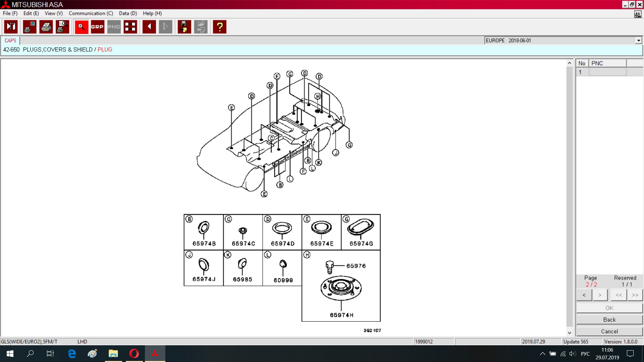Click the Cancel button
This screenshot has width=644, height=362.
click(x=609, y=331)
